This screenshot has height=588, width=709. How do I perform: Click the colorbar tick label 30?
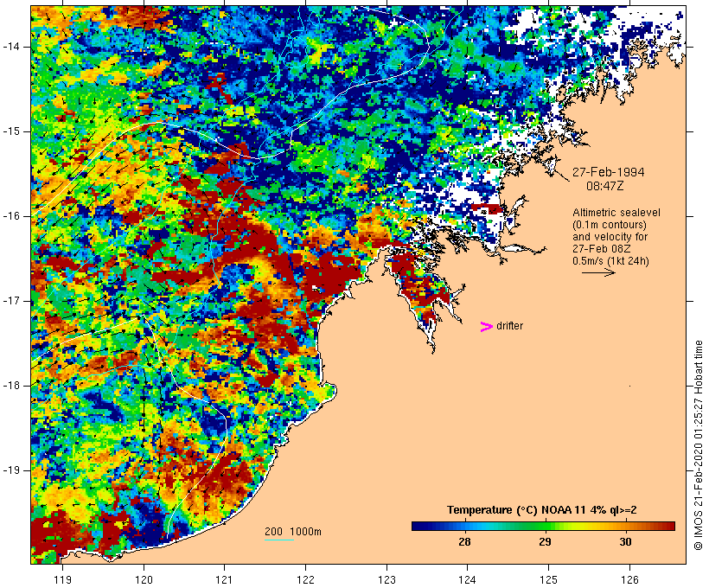click(x=626, y=542)
